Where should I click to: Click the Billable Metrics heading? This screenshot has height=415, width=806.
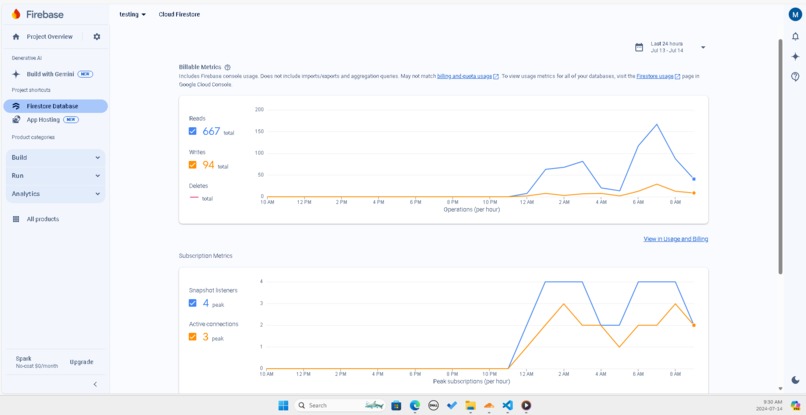click(200, 67)
